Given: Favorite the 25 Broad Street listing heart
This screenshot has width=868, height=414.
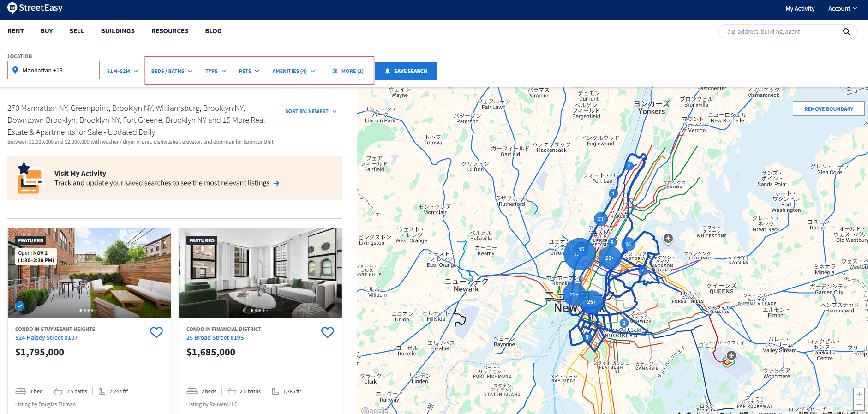Looking at the screenshot, I should 328,332.
